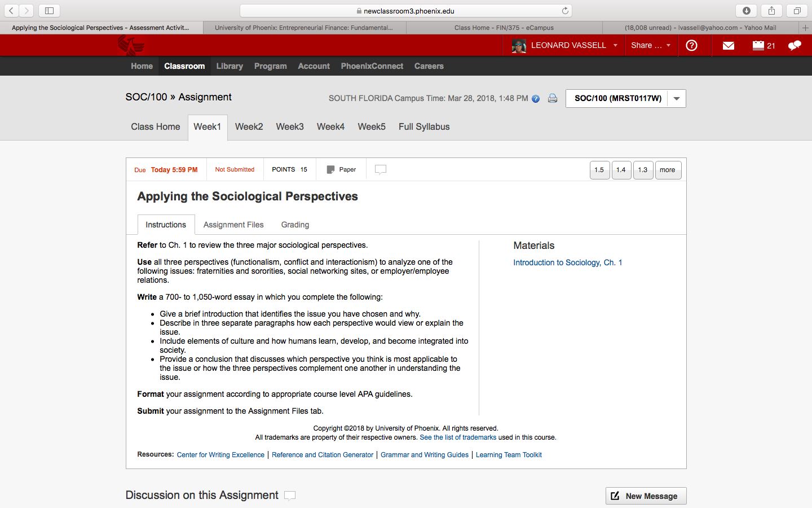The width and height of the screenshot is (812, 508).
Task: Open Home in the navigation bar
Action: click(142, 66)
